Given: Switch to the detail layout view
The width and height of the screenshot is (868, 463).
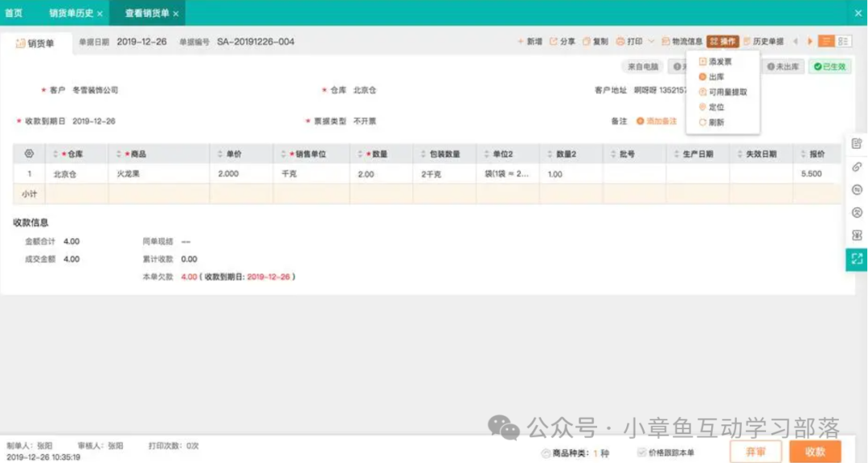Looking at the screenshot, I should [843, 42].
